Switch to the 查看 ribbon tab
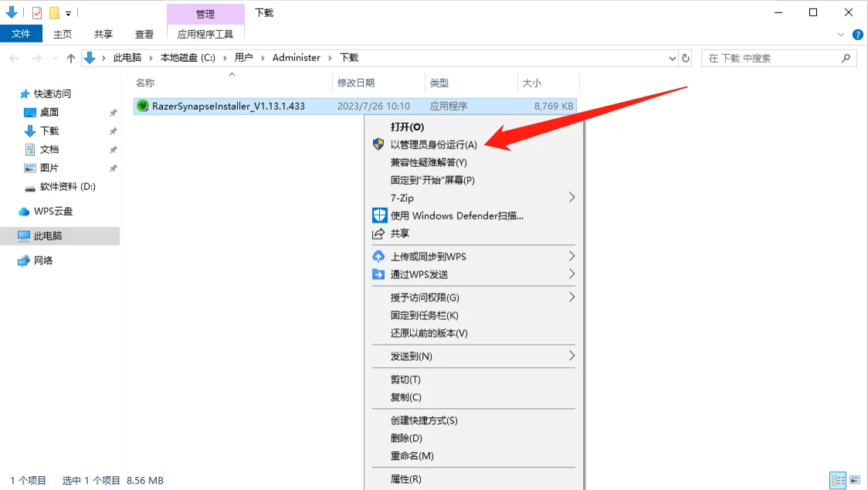 (x=144, y=34)
